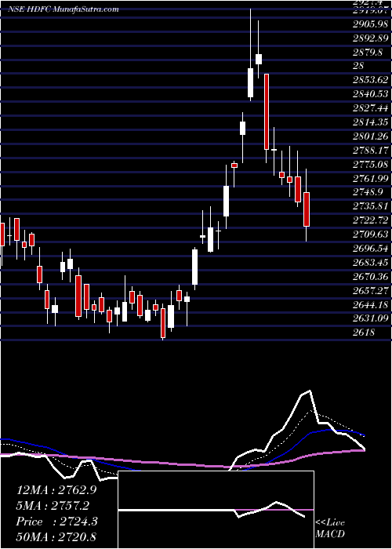Click the 2775.08 price axis label

click(x=371, y=164)
